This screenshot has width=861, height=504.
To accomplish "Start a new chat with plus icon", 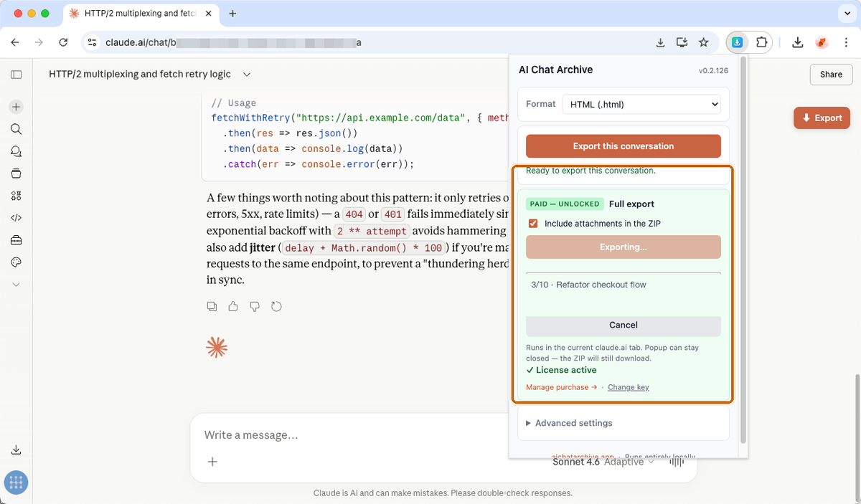I will coord(16,107).
